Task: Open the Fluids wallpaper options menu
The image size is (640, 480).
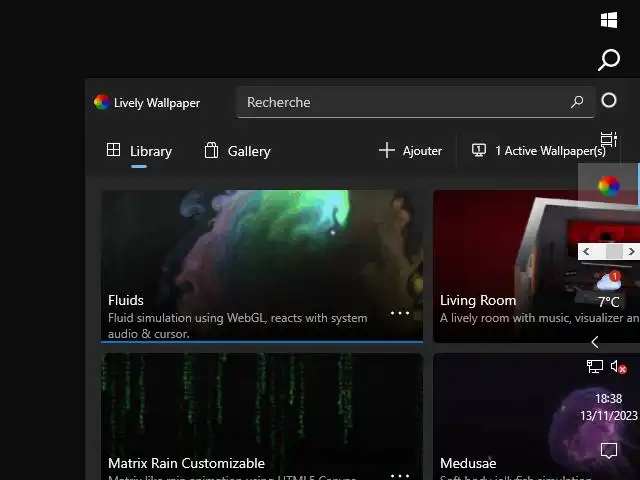Action: pos(400,313)
